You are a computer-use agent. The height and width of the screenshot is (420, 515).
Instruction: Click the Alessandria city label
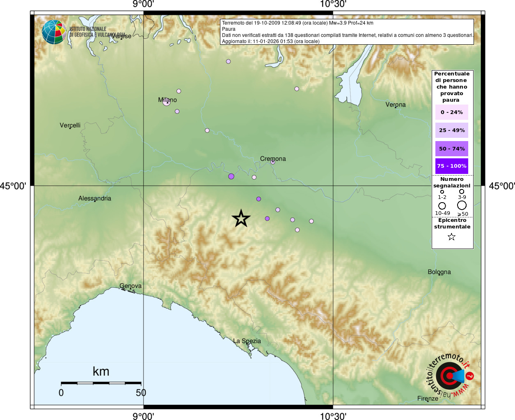95,199
